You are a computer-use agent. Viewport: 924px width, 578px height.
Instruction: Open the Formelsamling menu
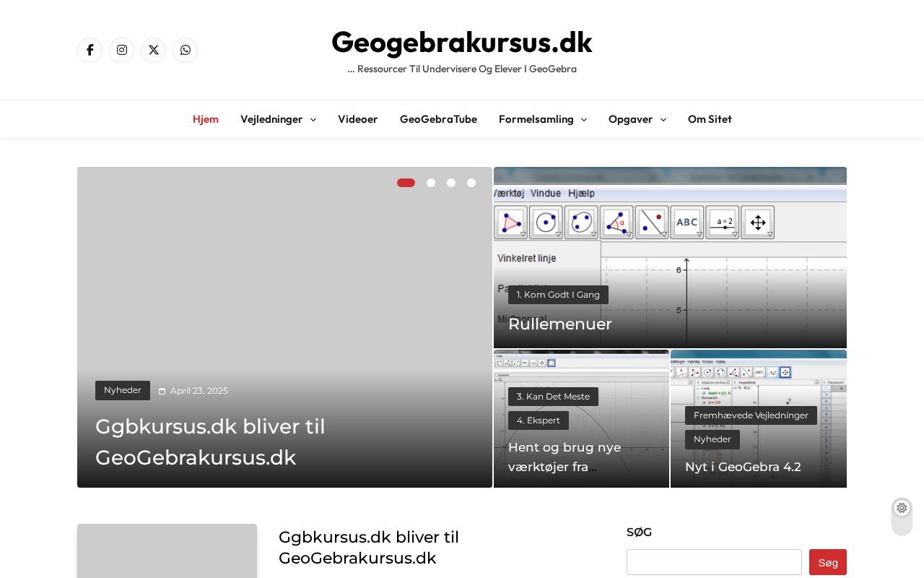coord(536,119)
